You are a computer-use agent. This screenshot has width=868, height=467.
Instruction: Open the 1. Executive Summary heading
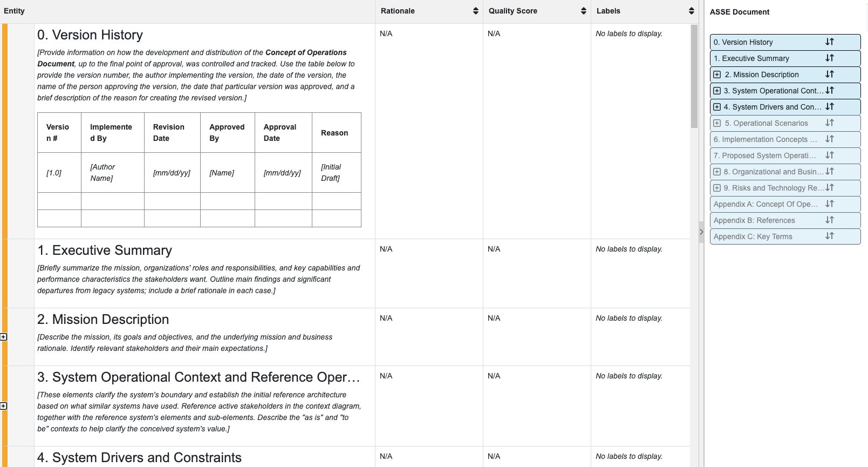tap(105, 251)
